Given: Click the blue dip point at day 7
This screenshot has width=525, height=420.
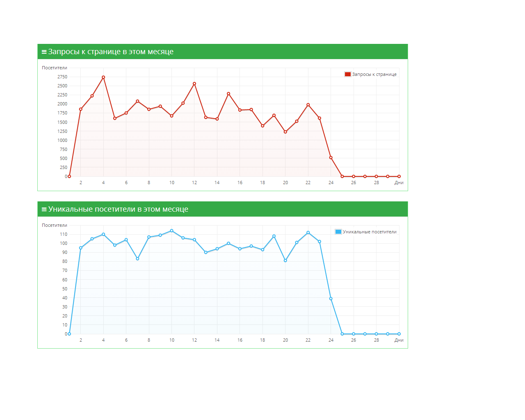Looking at the screenshot, I should [137, 259].
